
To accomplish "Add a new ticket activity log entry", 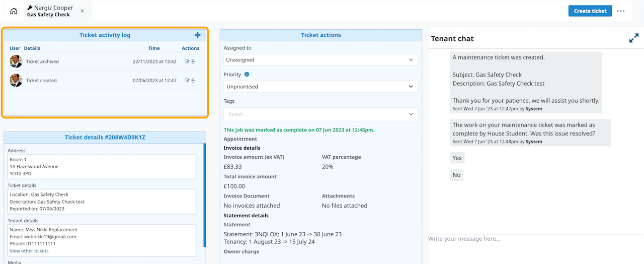I will click(197, 35).
